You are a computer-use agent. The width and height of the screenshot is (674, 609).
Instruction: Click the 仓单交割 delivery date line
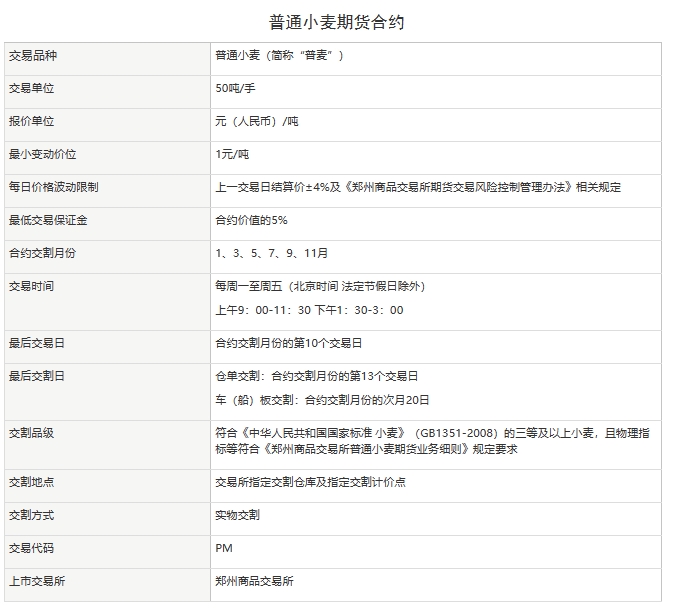tap(316, 376)
